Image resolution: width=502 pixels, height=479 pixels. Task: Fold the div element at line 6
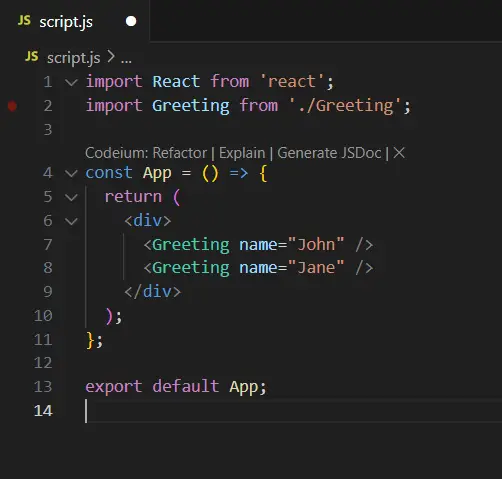point(71,221)
